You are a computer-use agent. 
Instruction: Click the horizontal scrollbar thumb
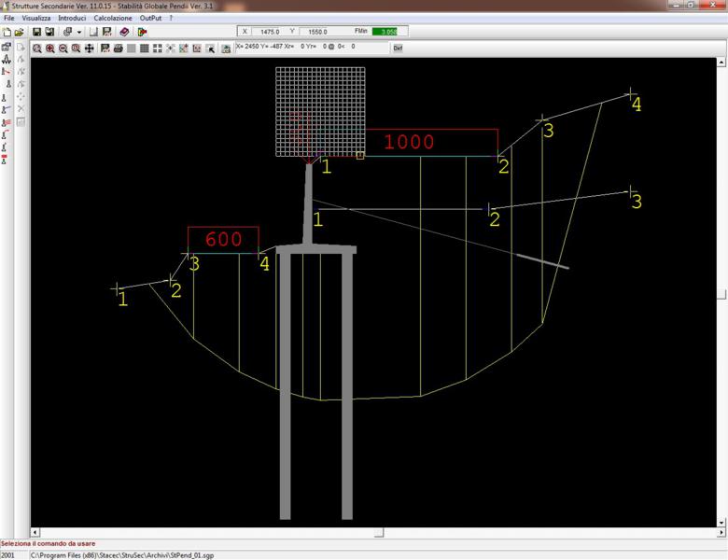379,532
